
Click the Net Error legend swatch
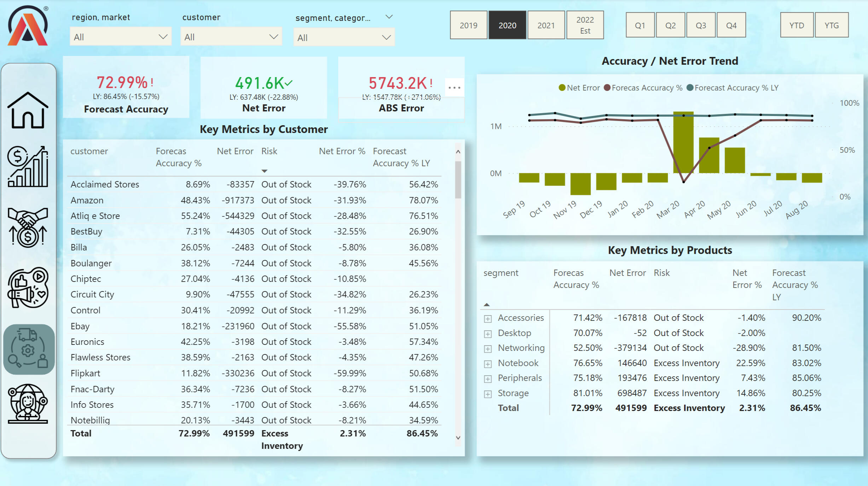562,88
